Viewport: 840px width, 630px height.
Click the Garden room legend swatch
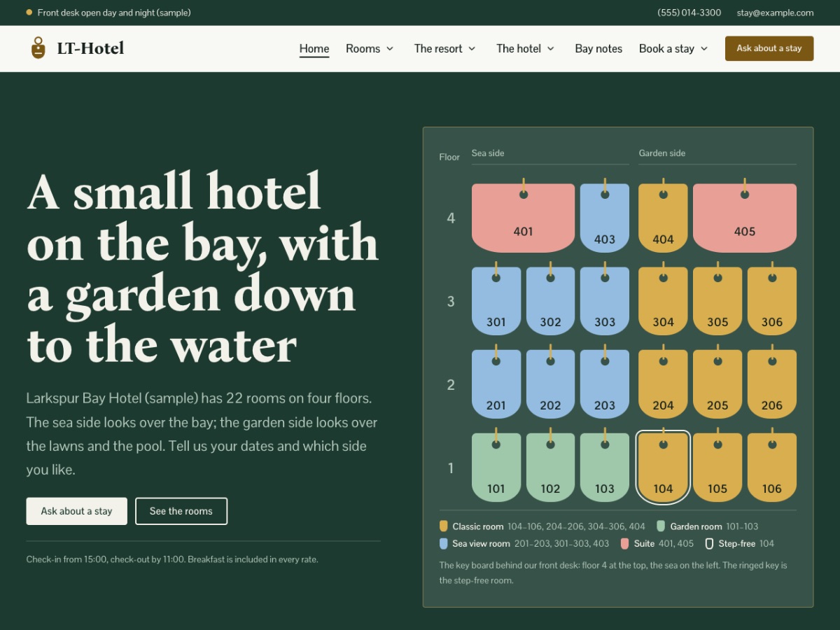661,526
